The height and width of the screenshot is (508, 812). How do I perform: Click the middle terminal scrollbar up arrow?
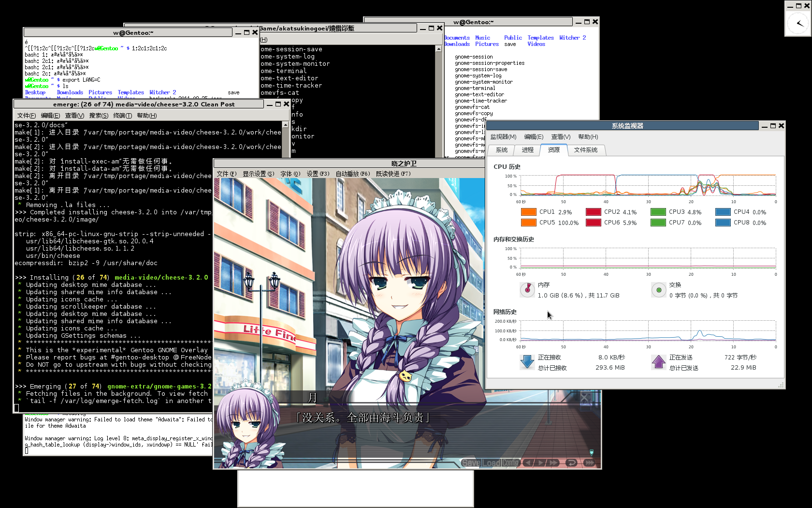(439, 49)
